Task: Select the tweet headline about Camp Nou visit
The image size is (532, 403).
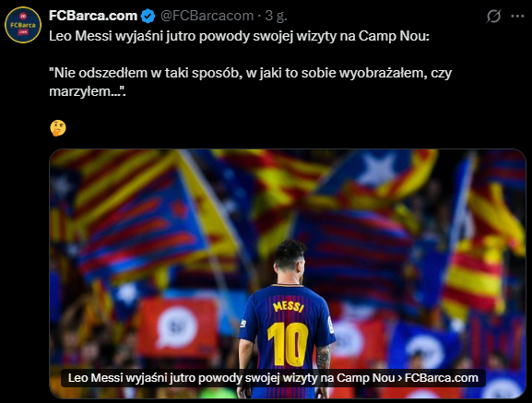Action: (239, 36)
